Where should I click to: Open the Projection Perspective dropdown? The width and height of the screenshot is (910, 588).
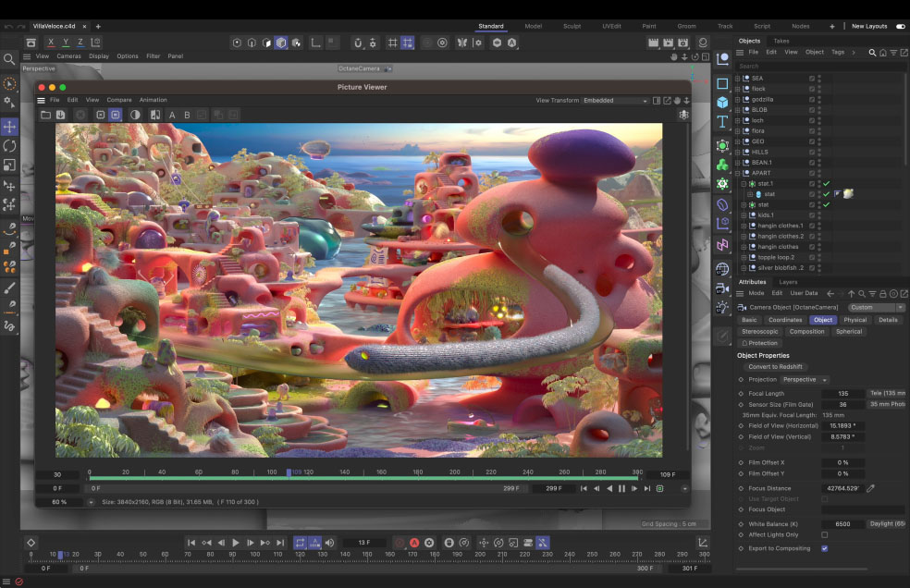pos(805,379)
